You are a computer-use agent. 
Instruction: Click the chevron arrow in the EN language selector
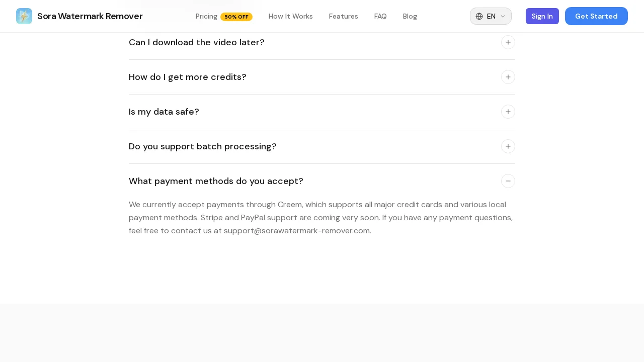coord(503,17)
